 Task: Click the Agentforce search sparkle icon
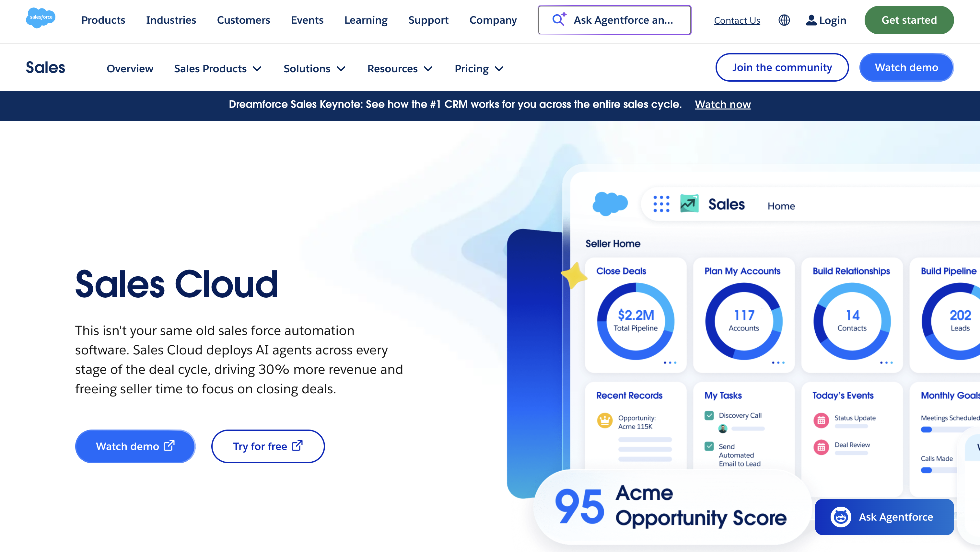tap(559, 19)
